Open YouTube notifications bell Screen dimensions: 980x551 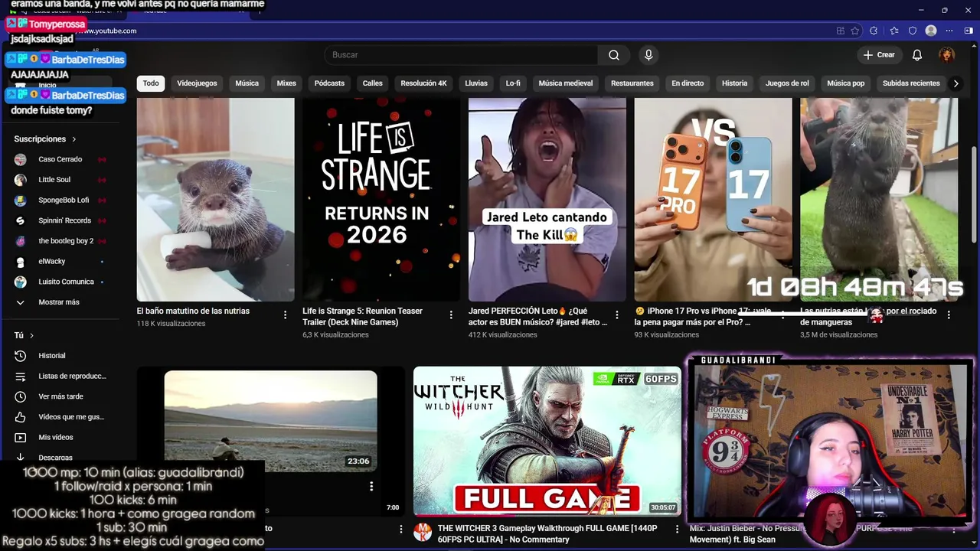(x=917, y=55)
